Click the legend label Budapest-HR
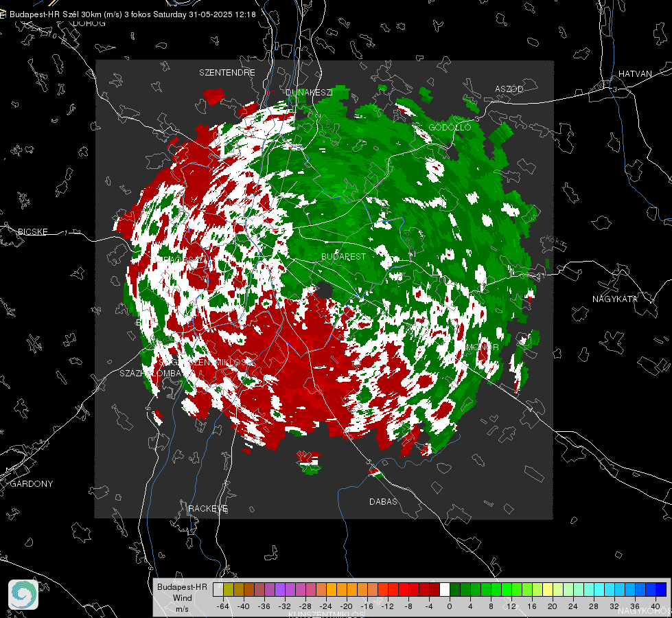This screenshot has width=672, height=618. click(x=182, y=586)
